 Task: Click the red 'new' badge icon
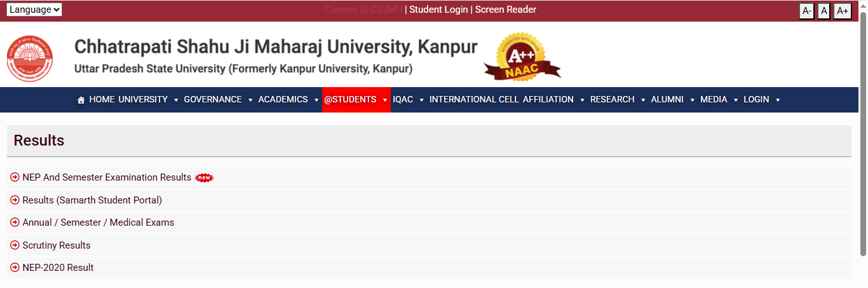pos(204,178)
